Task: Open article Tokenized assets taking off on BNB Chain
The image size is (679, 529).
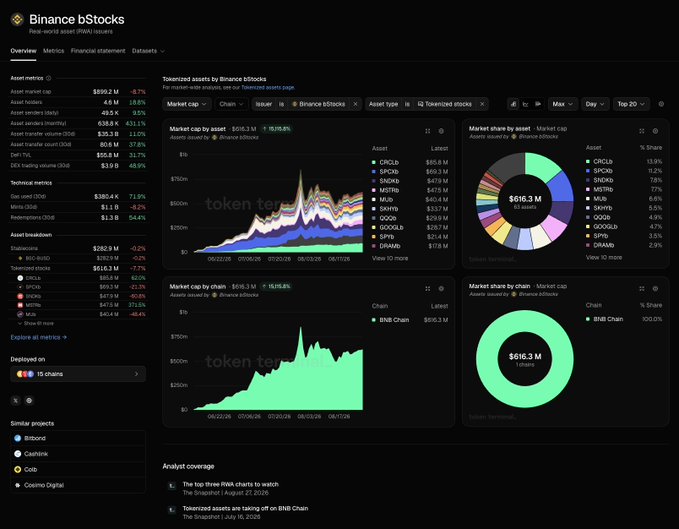Action: tap(245, 508)
